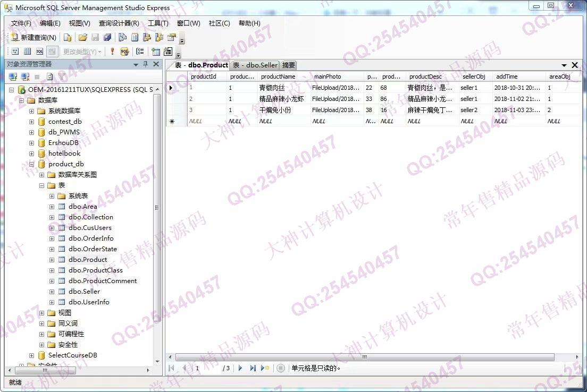Open the Object Explorer window position dropdown
The width and height of the screenshot is (587, 392).
point(136,65)
